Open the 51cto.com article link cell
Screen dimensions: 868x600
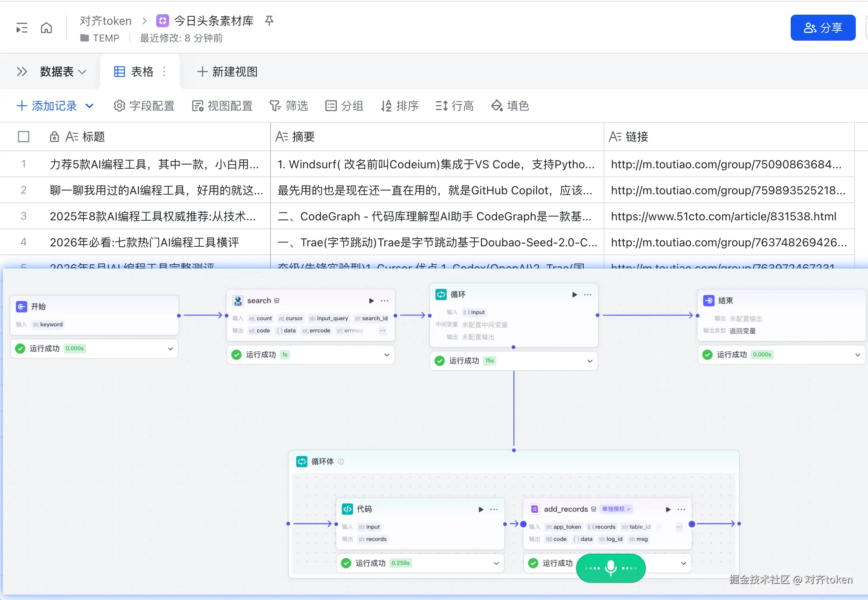pos(729,216)
